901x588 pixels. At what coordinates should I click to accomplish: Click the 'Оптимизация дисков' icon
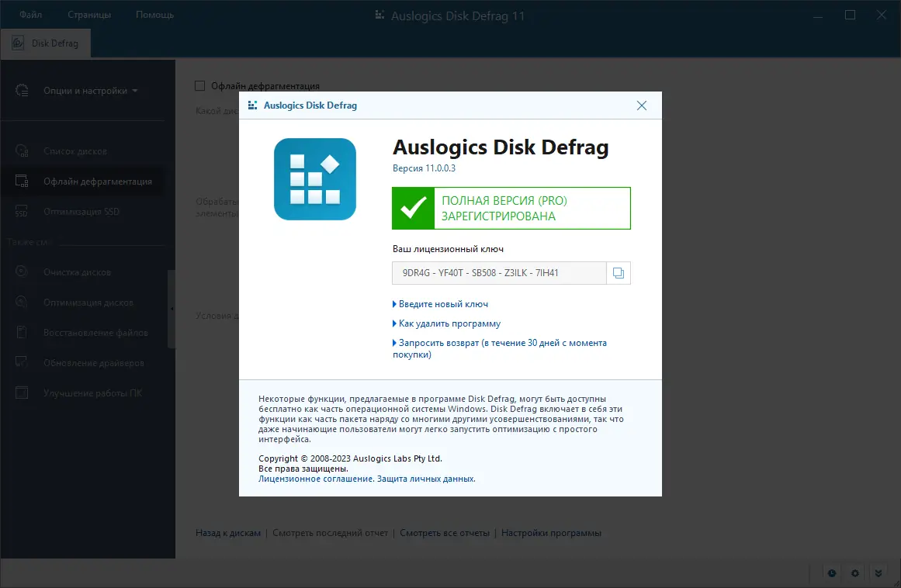22,302
